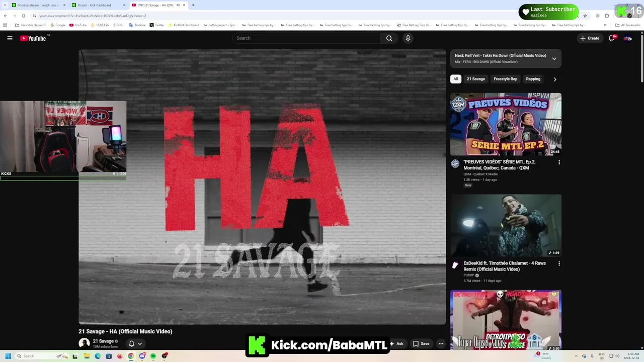Open options for EsDeeKid 4 Raws video
Viewport: 644px width, 362px height.
(559, 263)
